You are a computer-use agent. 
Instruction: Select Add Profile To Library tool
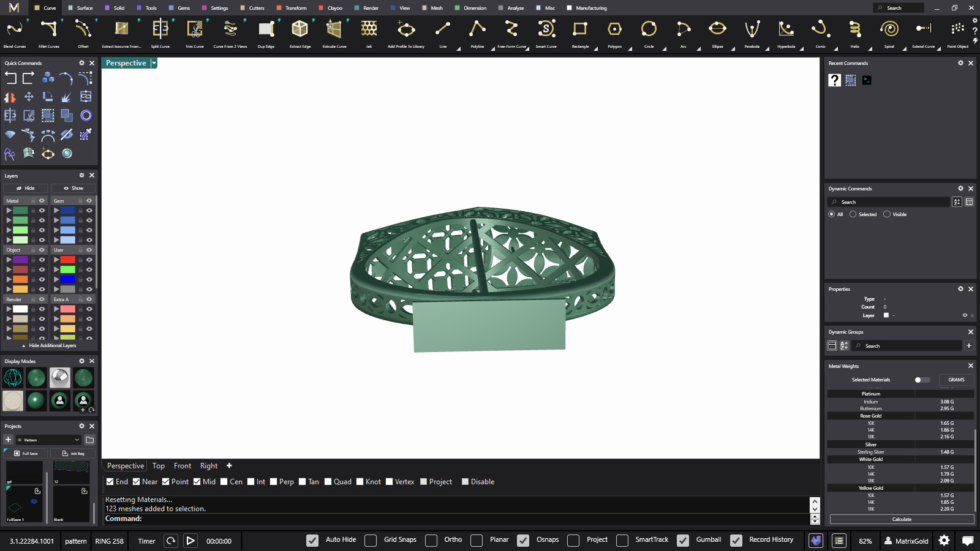406,32
